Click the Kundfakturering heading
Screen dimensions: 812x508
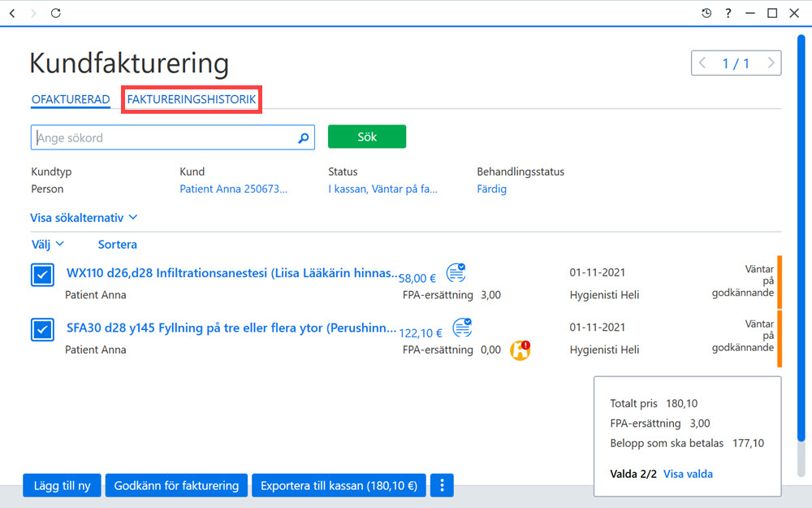pos(129,64)
